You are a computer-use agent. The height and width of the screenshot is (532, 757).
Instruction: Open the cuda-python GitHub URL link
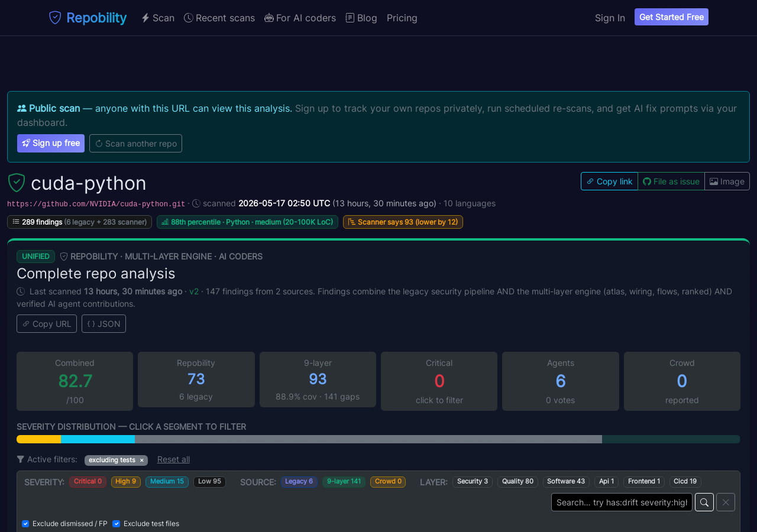[96, 204]
